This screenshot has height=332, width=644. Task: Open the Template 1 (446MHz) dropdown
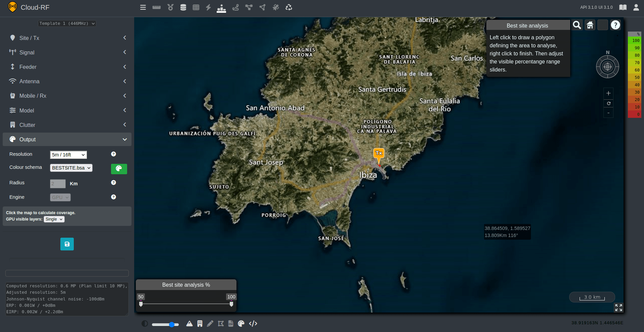click(x=67, y=23)
